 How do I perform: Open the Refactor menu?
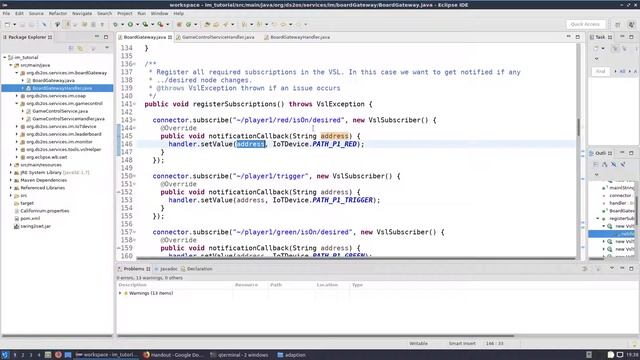pyautogui.click(x=58, y=13)
